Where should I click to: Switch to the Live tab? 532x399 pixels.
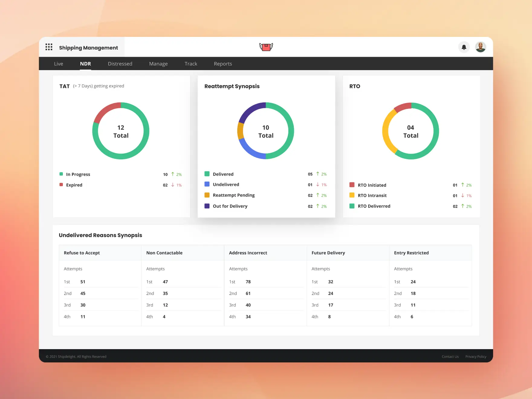tap(59, 63)
